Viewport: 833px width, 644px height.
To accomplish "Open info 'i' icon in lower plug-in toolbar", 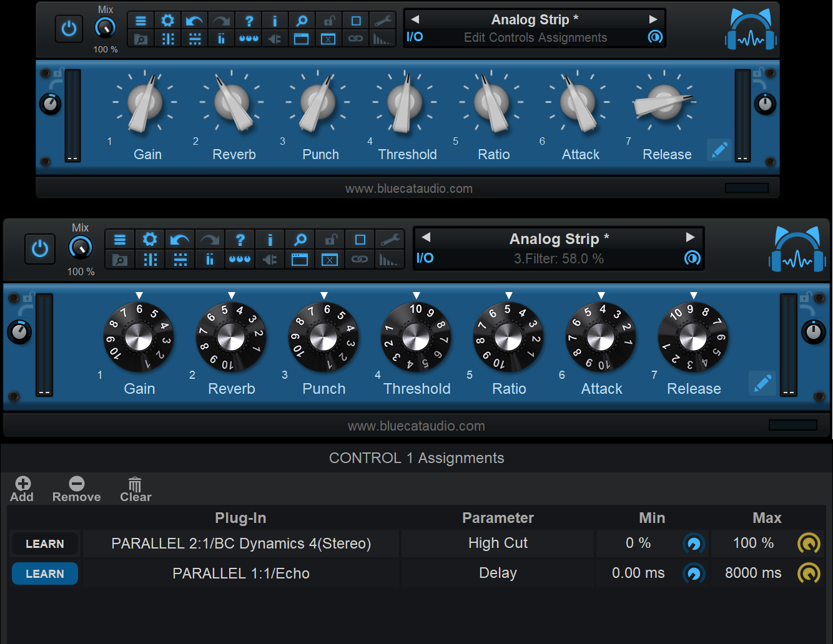I will coord(270,240).
